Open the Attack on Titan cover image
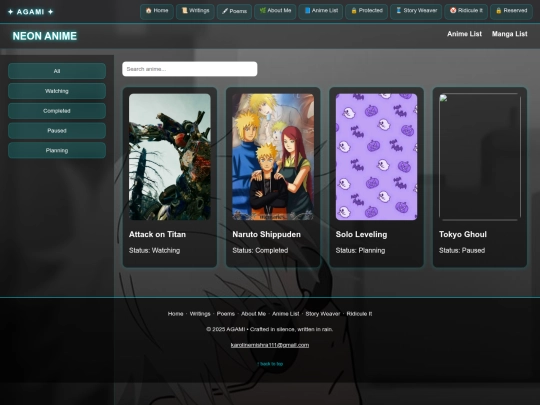 pyautogui.click(x=170, y=157)
